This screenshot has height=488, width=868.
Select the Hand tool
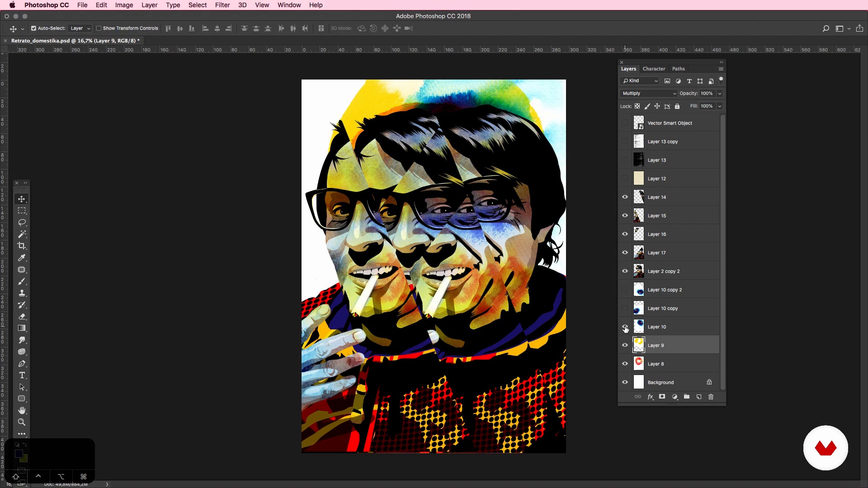click(22, 410)
